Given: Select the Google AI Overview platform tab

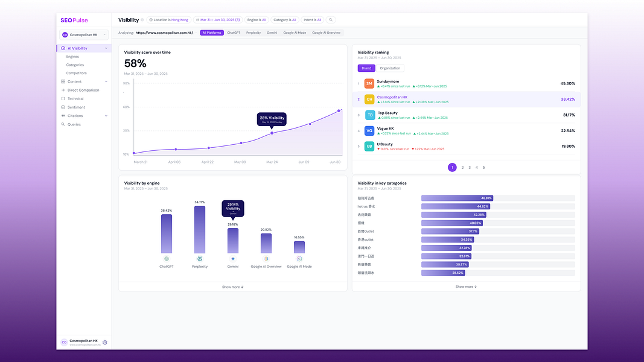Looking at the screenshot, I should pos(326,33).
